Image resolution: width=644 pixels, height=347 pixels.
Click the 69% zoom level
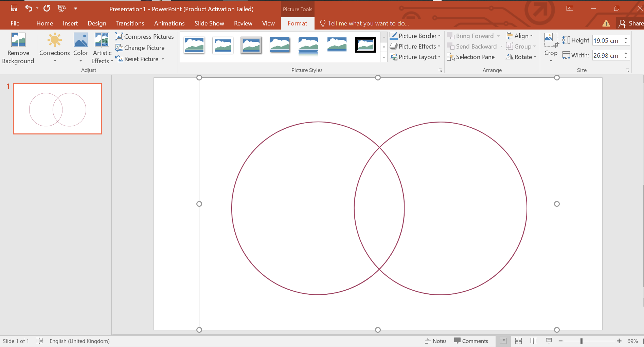point(632,341)
